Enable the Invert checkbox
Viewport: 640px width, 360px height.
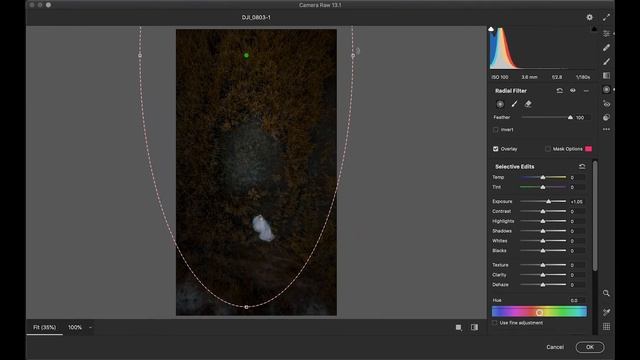pos(496,130)
